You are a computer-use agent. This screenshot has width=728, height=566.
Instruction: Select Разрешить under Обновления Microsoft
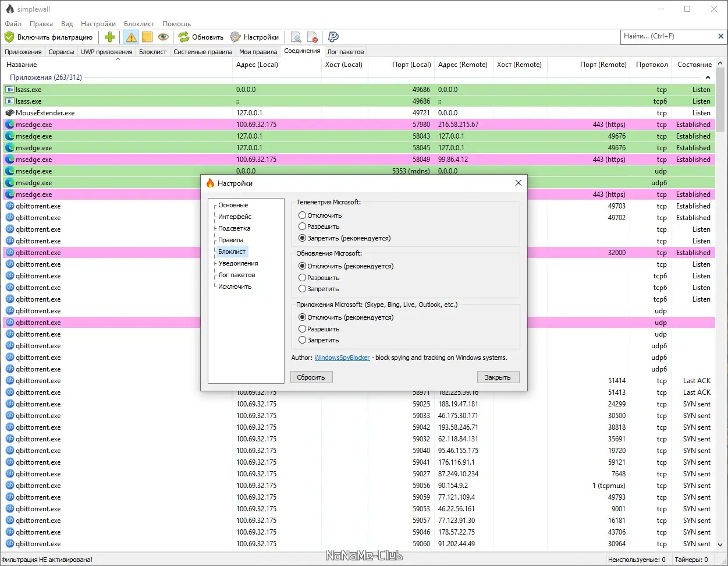coord(319,278)
